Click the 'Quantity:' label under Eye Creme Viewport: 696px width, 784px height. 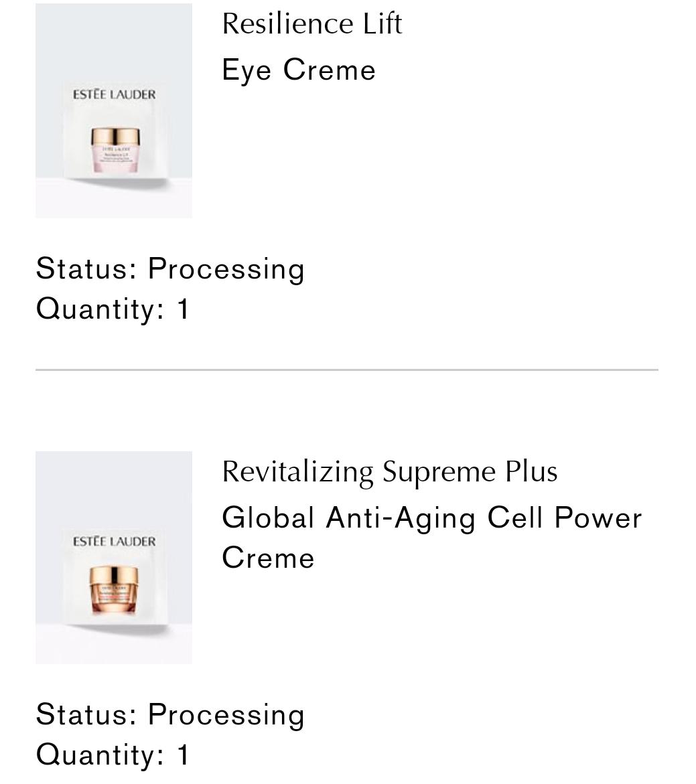point(100,309)
